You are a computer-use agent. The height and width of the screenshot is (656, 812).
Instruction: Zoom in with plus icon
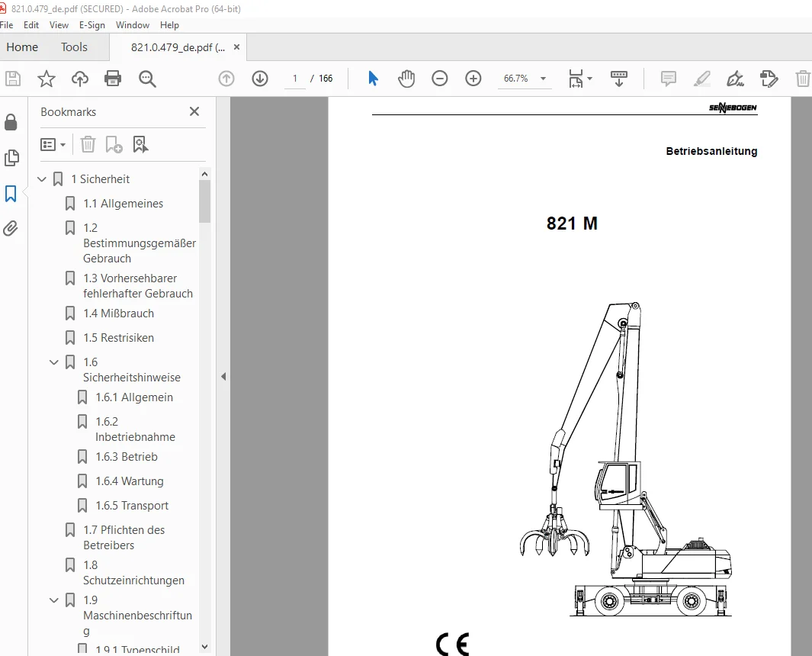[473, 79]
